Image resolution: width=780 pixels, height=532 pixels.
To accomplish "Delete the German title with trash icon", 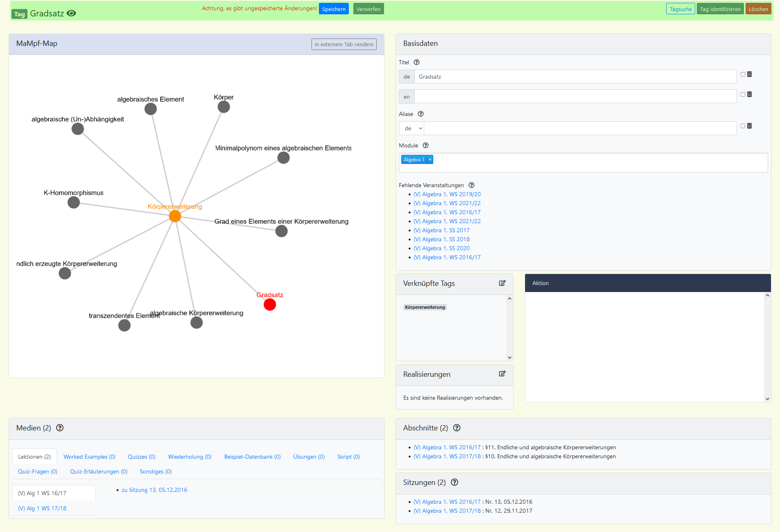I will (x=749, y=74).
